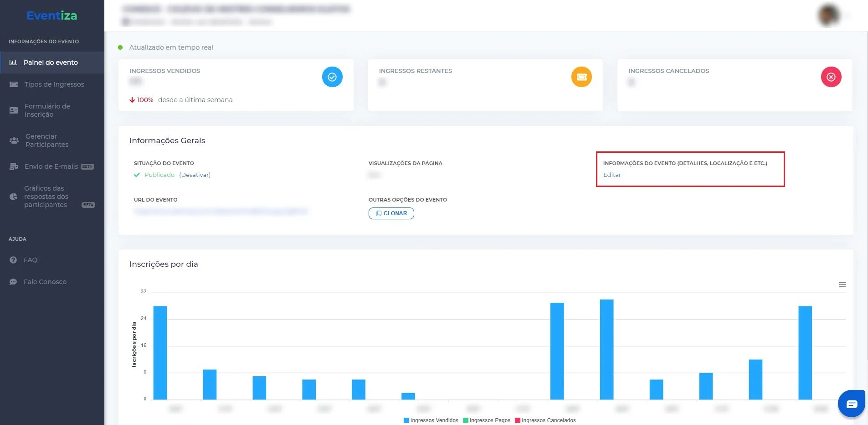Toggle Ingressos Vendidos legend swatch
The image size is (868, 425).
(x=406, y=420)
